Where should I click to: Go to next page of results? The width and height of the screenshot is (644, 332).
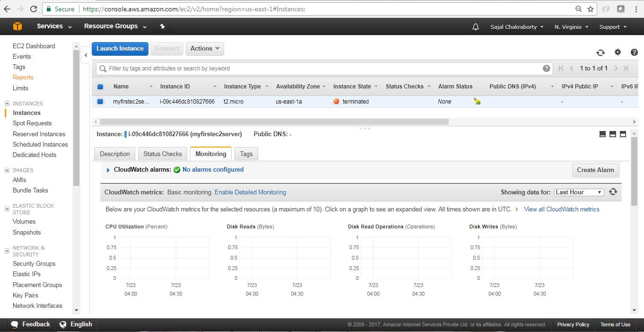[x=616, y=69]
